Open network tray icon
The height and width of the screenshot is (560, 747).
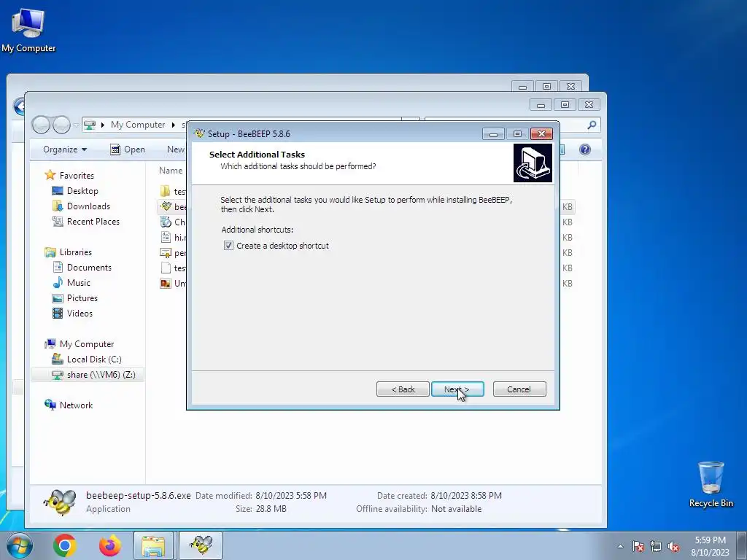(656, 546)
